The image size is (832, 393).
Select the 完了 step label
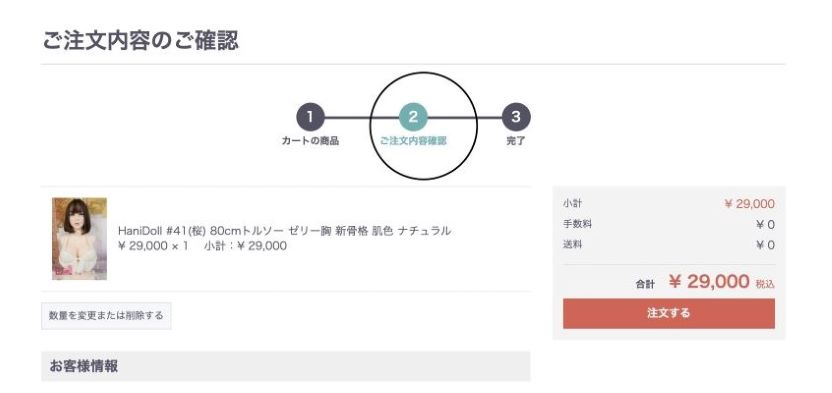(x=516, y=142)
